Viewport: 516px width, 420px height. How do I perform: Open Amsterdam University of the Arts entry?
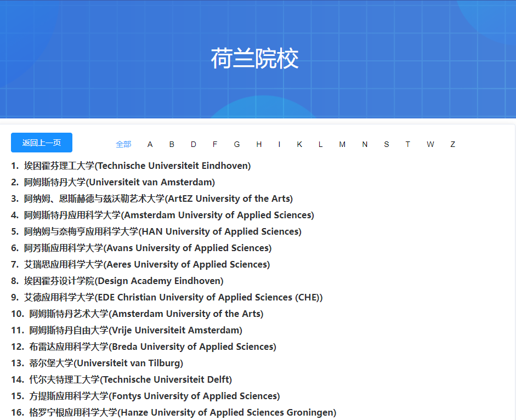coord(146,314)
